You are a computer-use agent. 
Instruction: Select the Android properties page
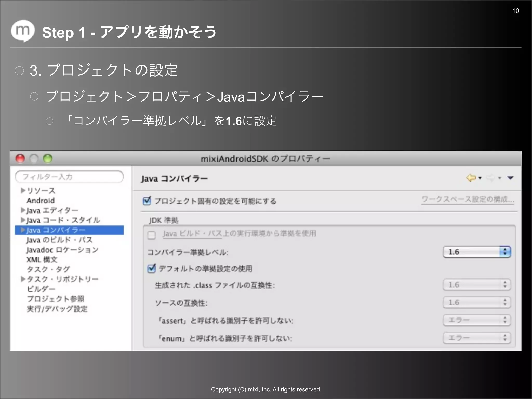click(x=41, y=201)
